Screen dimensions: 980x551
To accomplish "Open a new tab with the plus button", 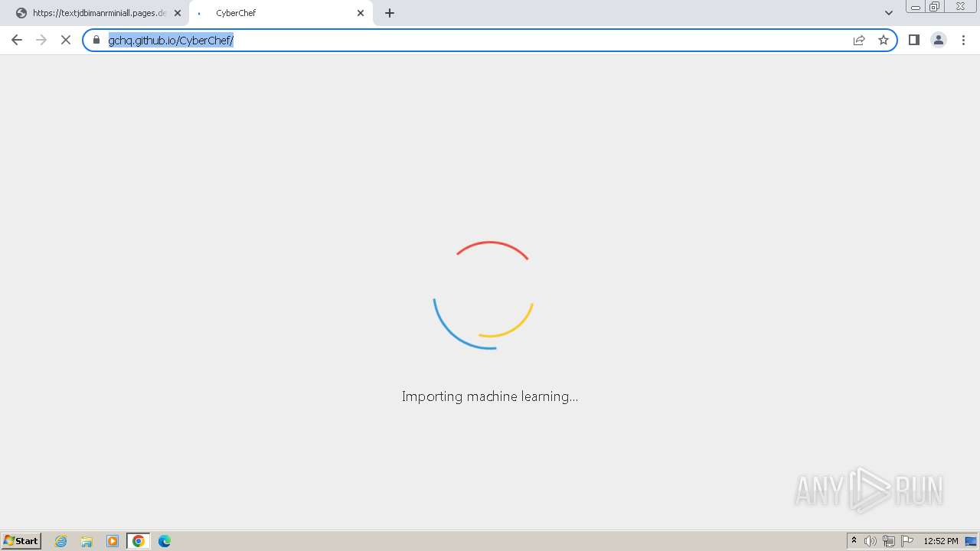I will tap(390, 13).
